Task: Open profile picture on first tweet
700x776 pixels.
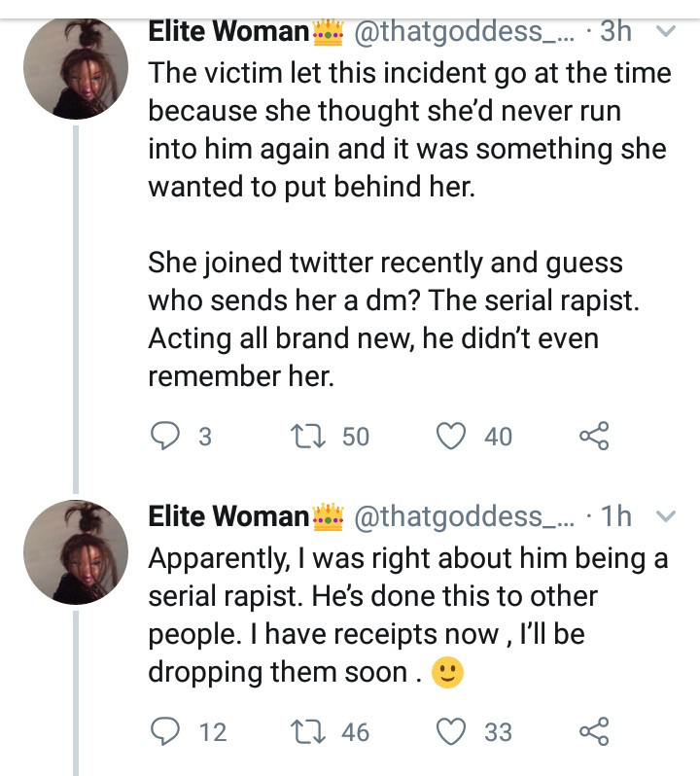Action: click(75, 68)
